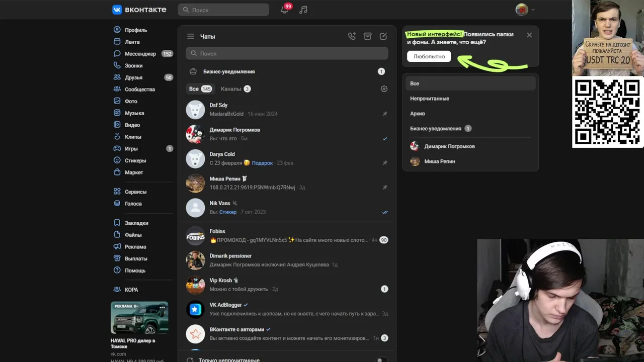Open the Fobins chat
The image size is (644, 362).
[287, 236]
